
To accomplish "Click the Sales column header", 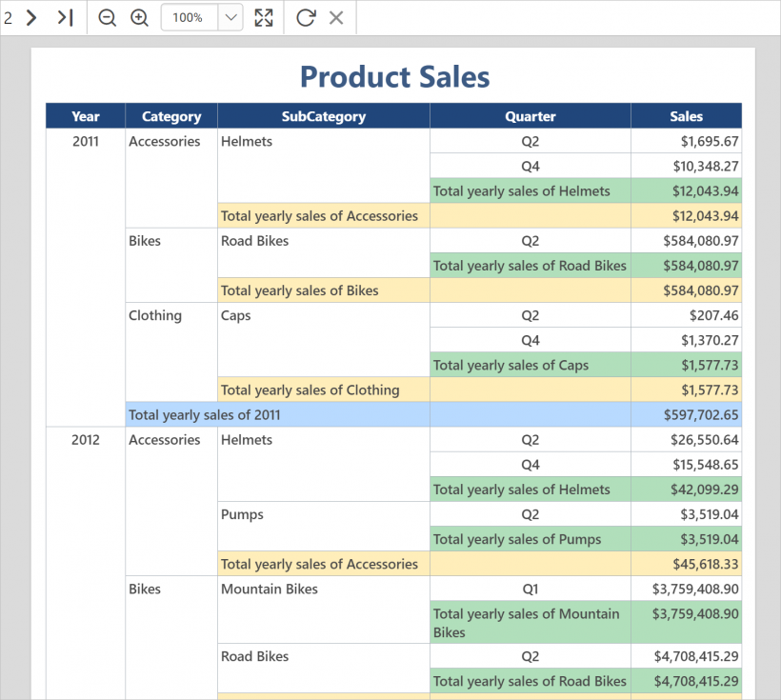I will click(686, 115).
